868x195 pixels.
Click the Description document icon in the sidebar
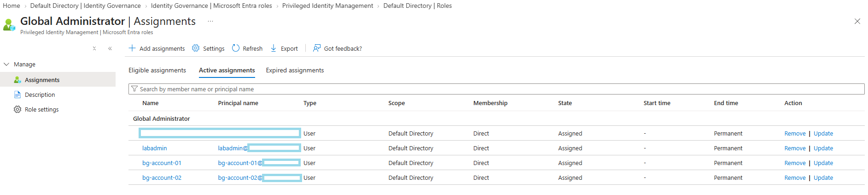17,95
